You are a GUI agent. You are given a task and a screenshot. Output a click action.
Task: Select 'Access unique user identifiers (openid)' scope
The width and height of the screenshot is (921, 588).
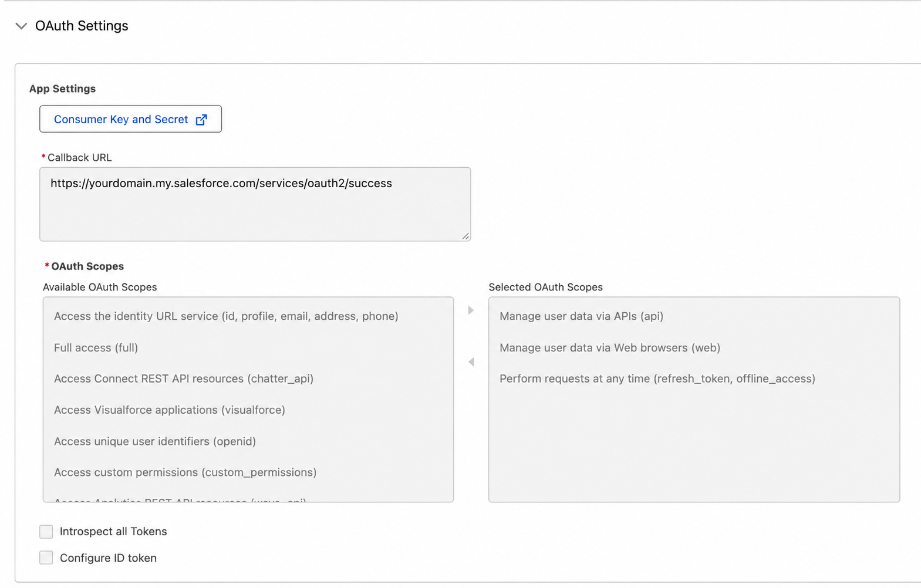point(155,441)
